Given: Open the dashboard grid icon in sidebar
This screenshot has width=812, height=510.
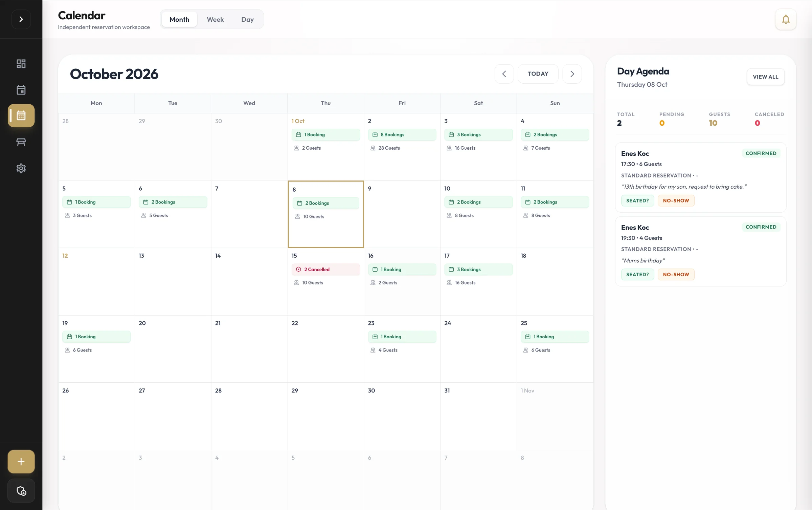Looking at the screenshot, I should [21, 64].
